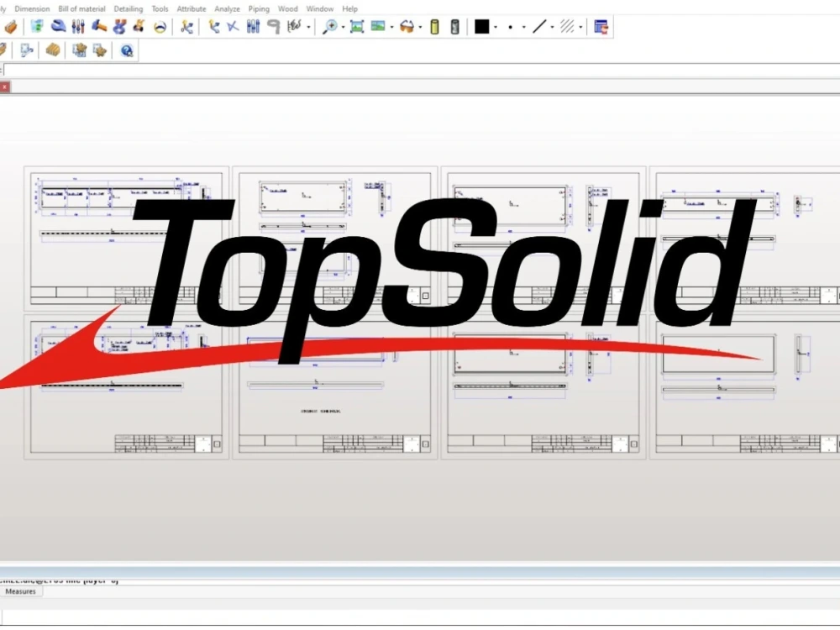Click the wood panel icon in second toolbar
The height and width of the screenshot is (630, 840).
pyautogui.click(x=53, y=50)
